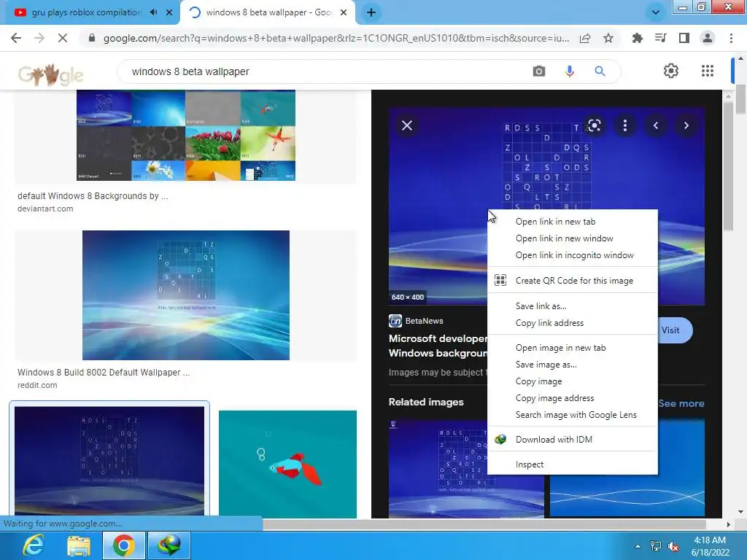Switch to the gru plays roblox compilation tab
The width and height of the screenshot is (747, 560).
86,12
